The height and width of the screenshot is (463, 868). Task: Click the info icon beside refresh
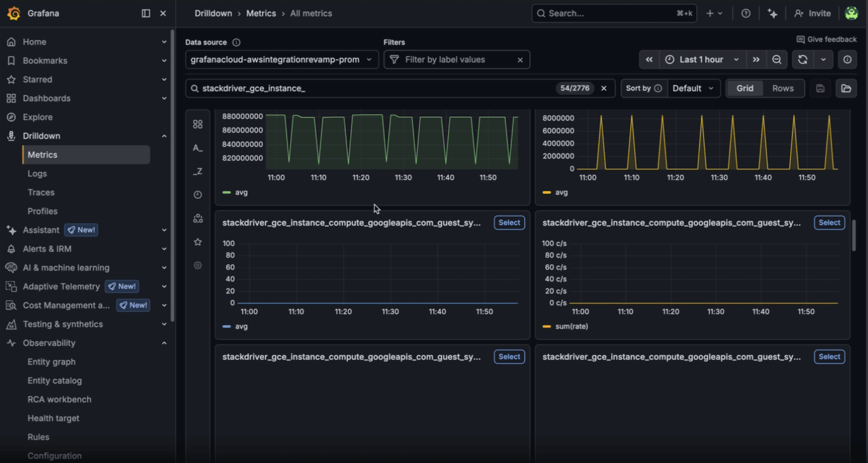[848, 60]
